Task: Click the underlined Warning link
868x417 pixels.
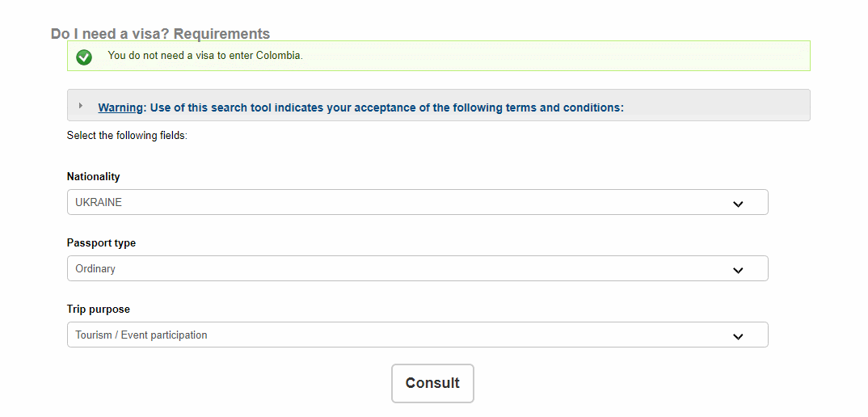Action: (120, 107)
